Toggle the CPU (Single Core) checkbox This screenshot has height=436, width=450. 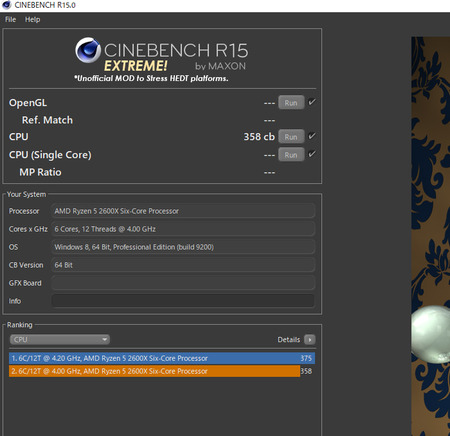(312, 154)
